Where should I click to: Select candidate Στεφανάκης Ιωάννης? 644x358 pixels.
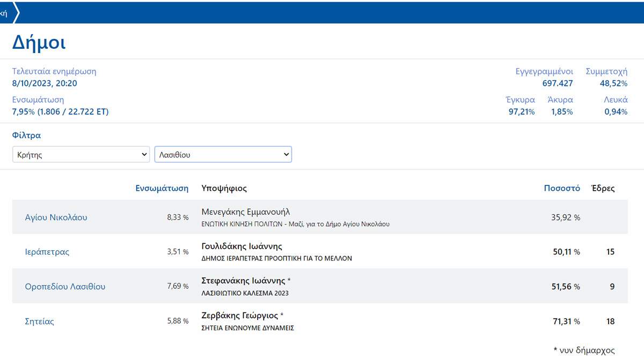click(244, 281)
